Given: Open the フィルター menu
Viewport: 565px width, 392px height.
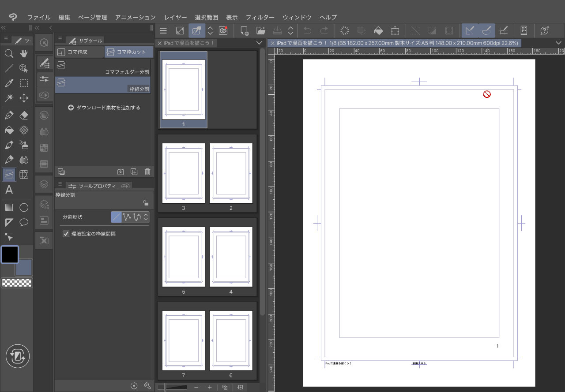Looking at the screenshot, I should click(x=260, y=17).
